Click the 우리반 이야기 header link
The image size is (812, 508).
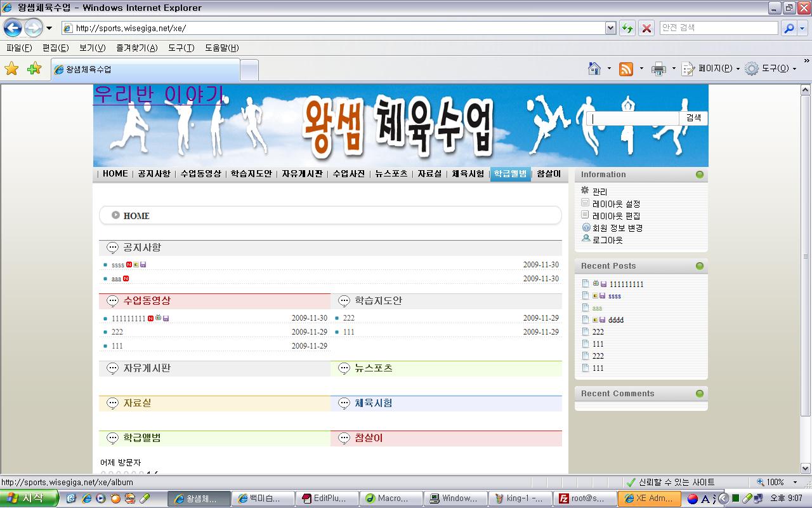[x=159, y=94]
